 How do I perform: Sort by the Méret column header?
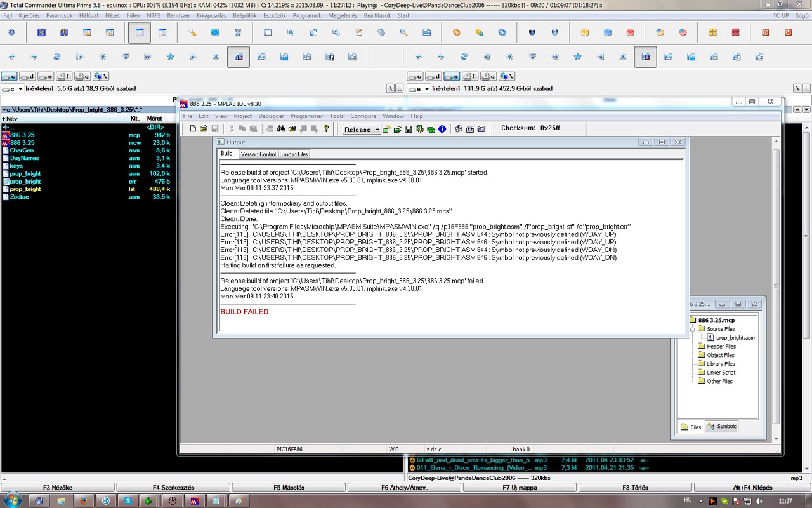point(155,119)
